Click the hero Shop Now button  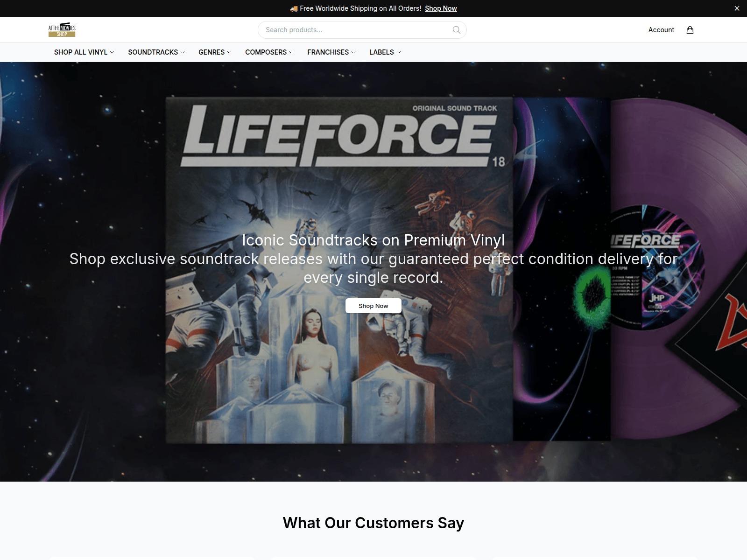coord(373,306)
